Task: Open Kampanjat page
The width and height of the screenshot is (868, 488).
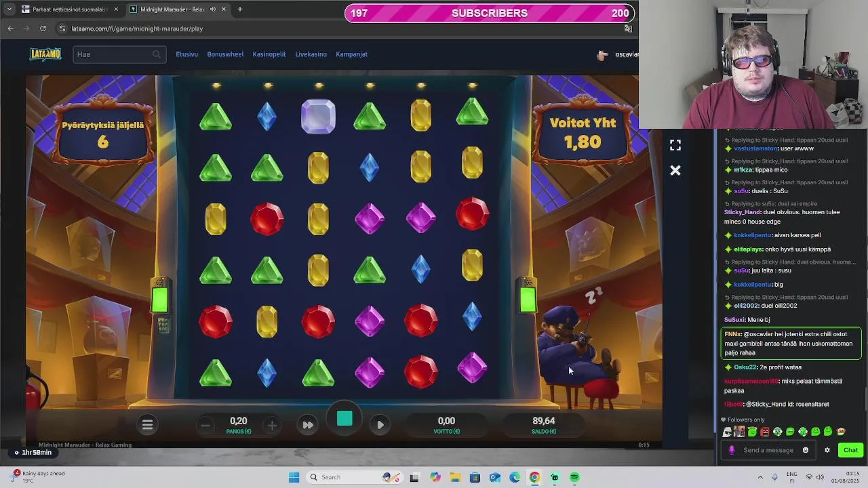Action: (x=351, y=54)
